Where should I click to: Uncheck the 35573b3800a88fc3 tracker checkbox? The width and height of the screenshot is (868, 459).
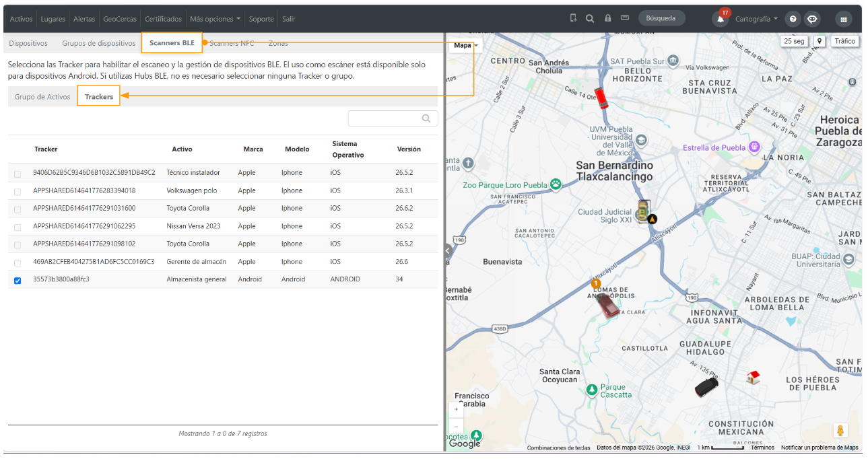[18, 281]
